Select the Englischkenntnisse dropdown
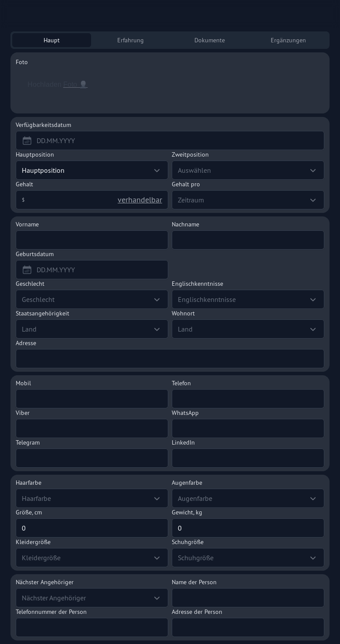The image size is (340, 644). [x=248, y=299]
